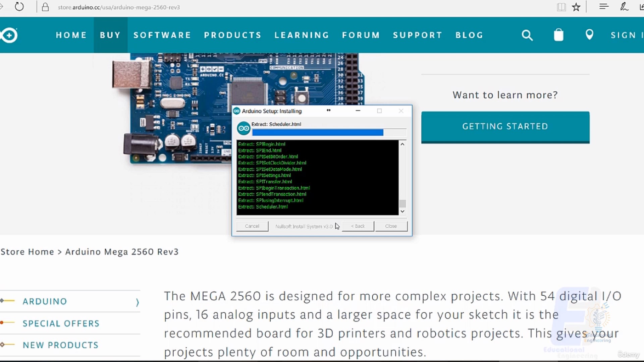644x362 pixels.
Task: Open the PRODUCTS menu item
Action: click(233, 35)
